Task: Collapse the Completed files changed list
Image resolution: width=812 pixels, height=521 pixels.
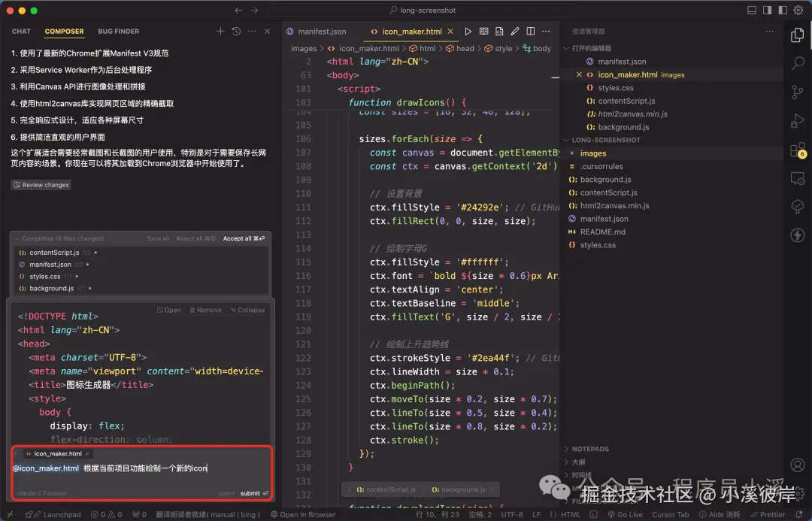Action: tap(17, 239)
